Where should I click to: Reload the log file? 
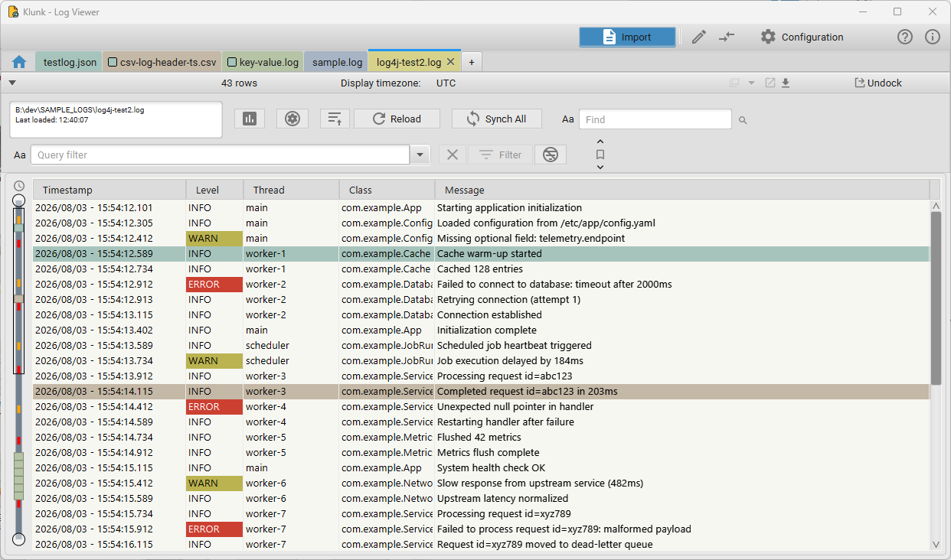click(x=397, y=119)
